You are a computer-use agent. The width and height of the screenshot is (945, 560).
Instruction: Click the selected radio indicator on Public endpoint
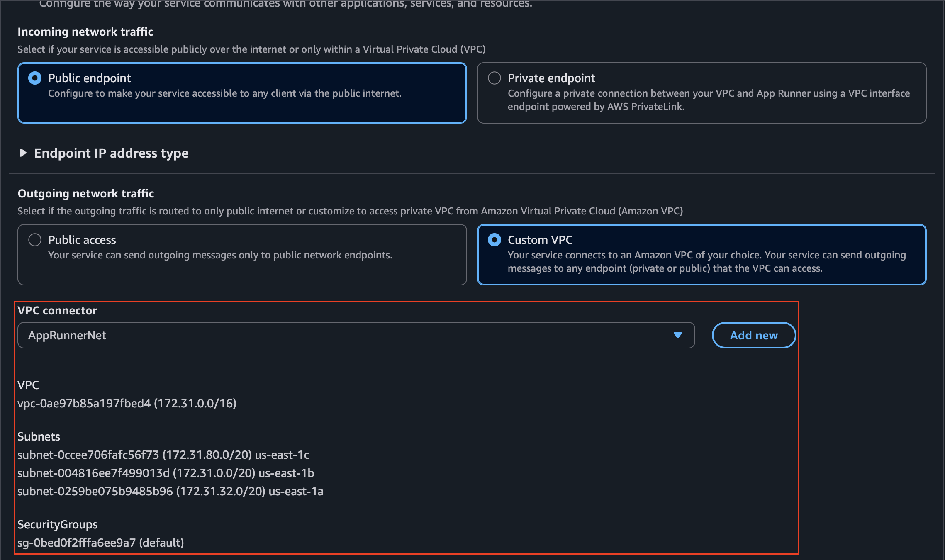click(x=35, y=78)
